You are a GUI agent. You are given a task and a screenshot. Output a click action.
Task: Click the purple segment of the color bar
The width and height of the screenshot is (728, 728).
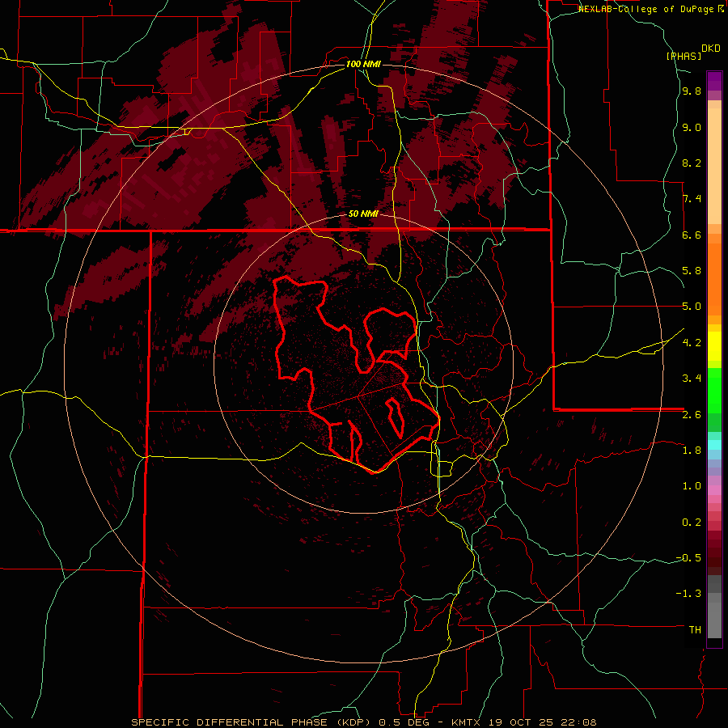pyautogui.click(x=714, y=82)
